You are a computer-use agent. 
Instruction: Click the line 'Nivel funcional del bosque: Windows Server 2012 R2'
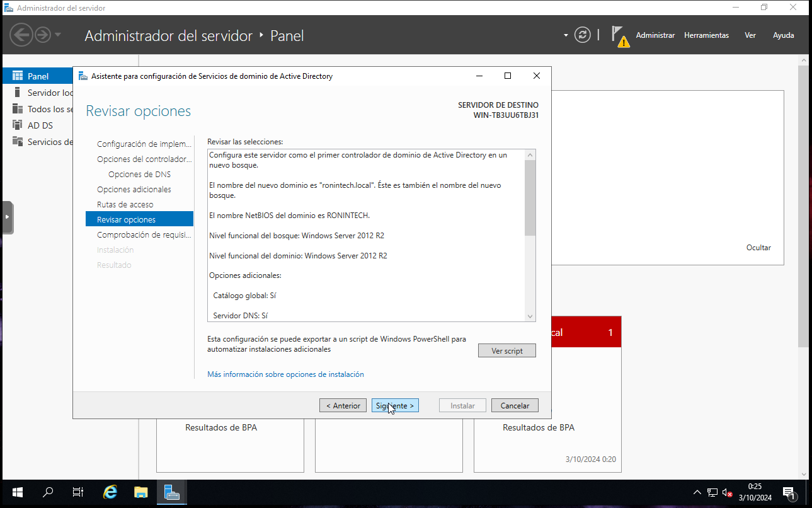297,236
